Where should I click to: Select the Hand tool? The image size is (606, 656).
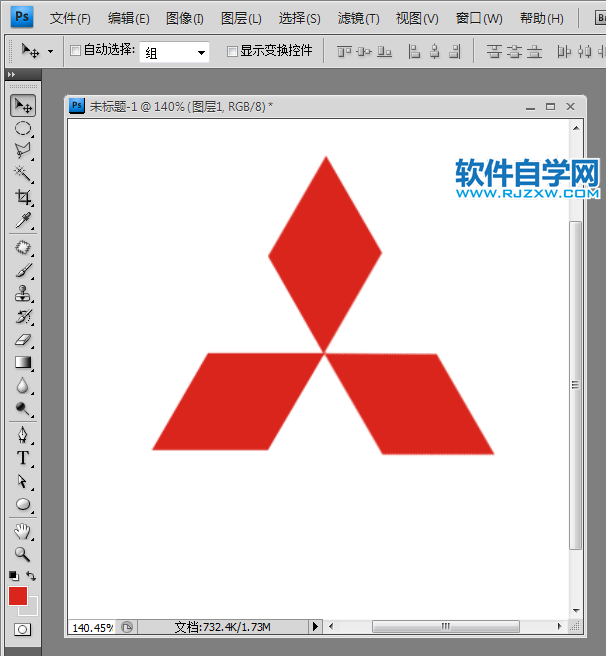[x=23, y=531]
